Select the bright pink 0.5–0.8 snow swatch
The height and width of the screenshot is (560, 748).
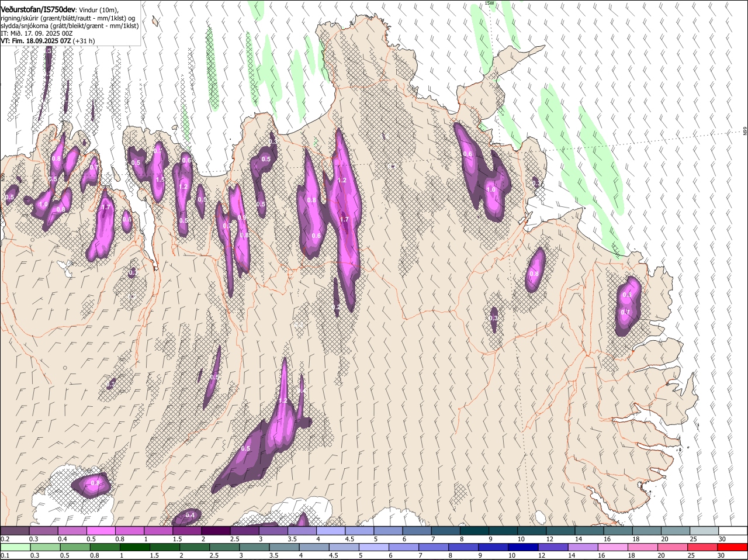pos(101,530)
